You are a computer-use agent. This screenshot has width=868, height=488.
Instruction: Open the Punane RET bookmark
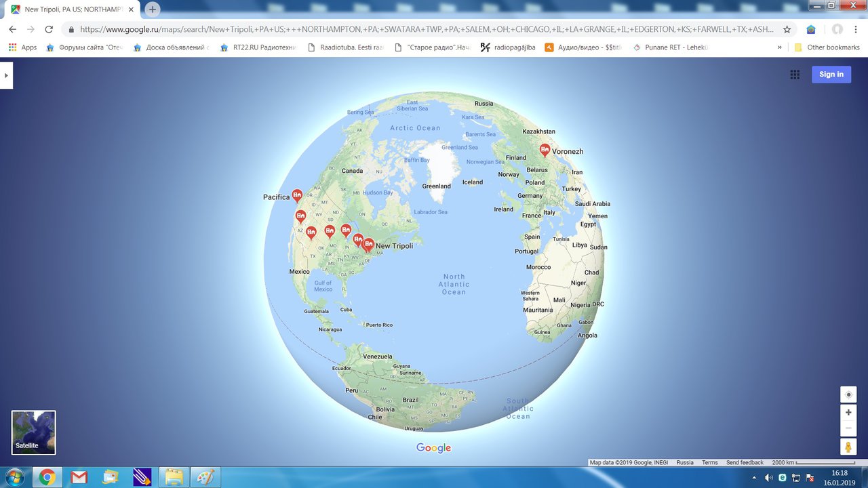click(x=670, y=47)
